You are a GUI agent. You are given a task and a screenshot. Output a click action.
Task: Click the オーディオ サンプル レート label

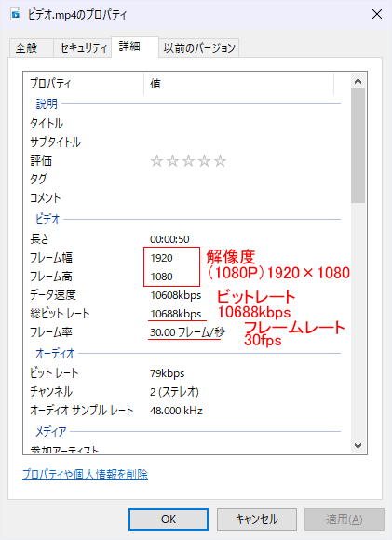click(82, 411)
